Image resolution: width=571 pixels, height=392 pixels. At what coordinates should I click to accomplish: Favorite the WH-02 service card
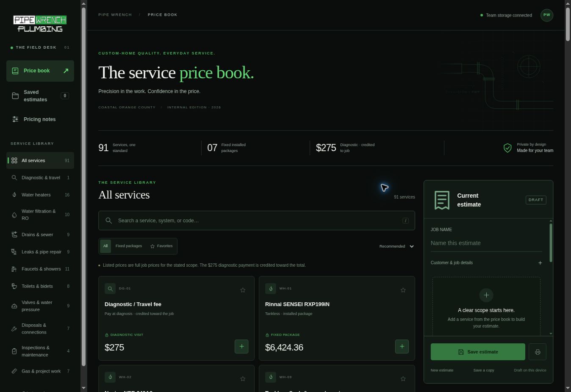pyautogui.click(x=243, y=378)
